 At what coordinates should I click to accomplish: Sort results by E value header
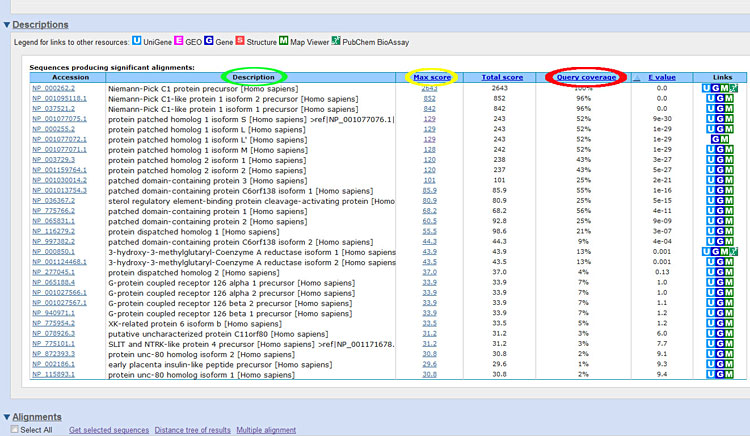point(662,77)
